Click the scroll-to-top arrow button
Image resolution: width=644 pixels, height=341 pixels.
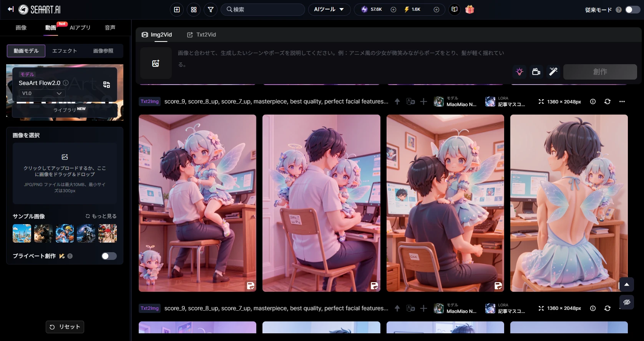pyautogui.click(x=626, y=284)
